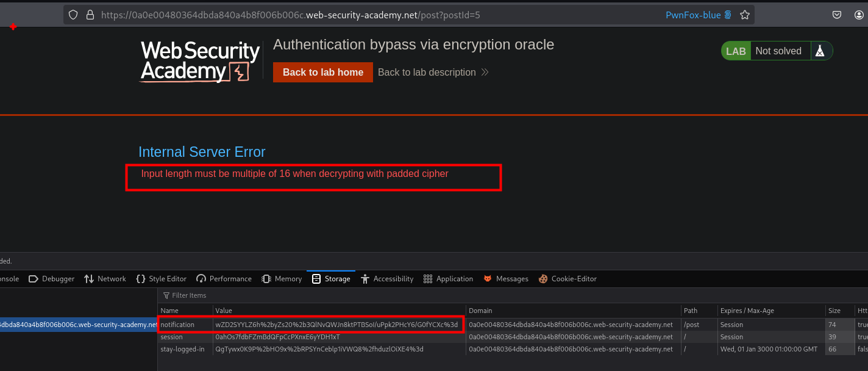The image size is (868, 371).
Task: Bookmark this page with the star icon
Action: [744, 15]
